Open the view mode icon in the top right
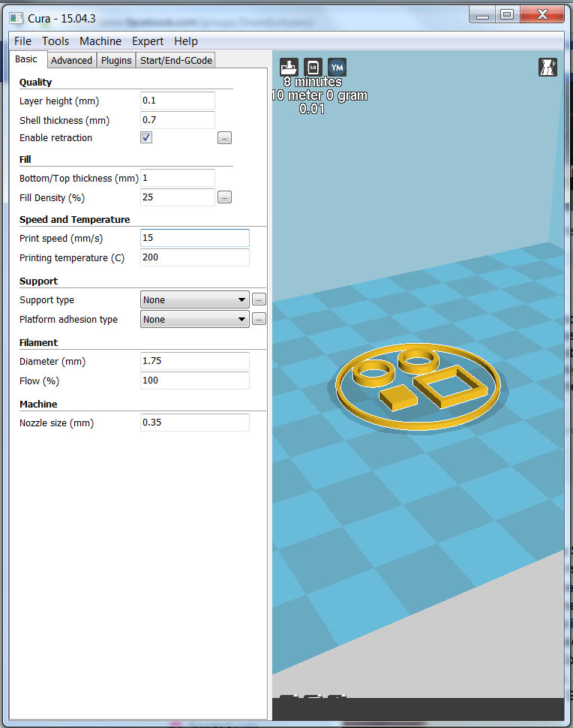 (547, 68)
